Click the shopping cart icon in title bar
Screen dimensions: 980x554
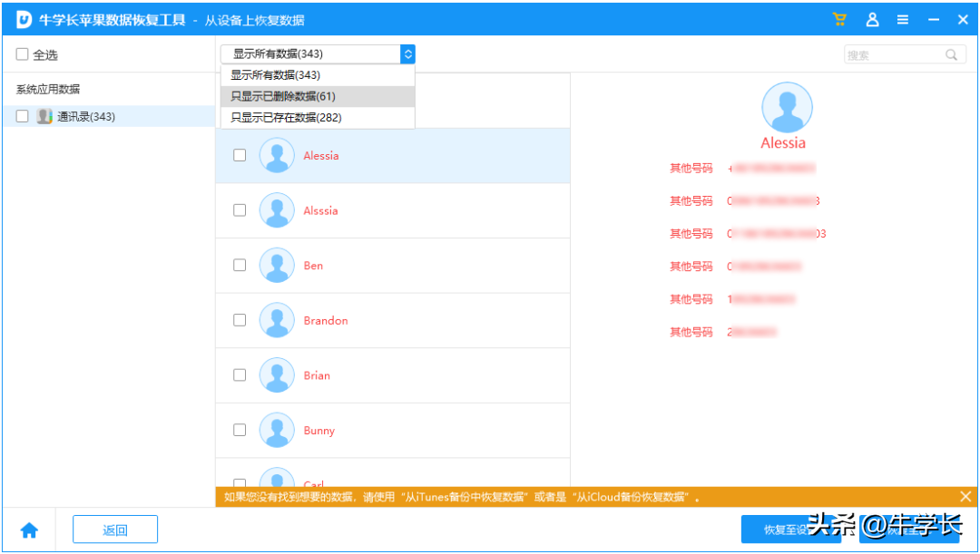pos(838,18)
